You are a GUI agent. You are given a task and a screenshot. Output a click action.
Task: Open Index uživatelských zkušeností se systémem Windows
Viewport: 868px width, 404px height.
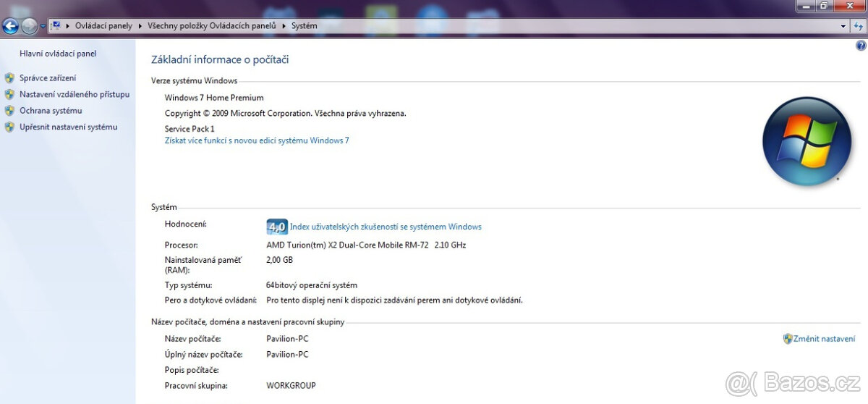click(x=386, y=227)
